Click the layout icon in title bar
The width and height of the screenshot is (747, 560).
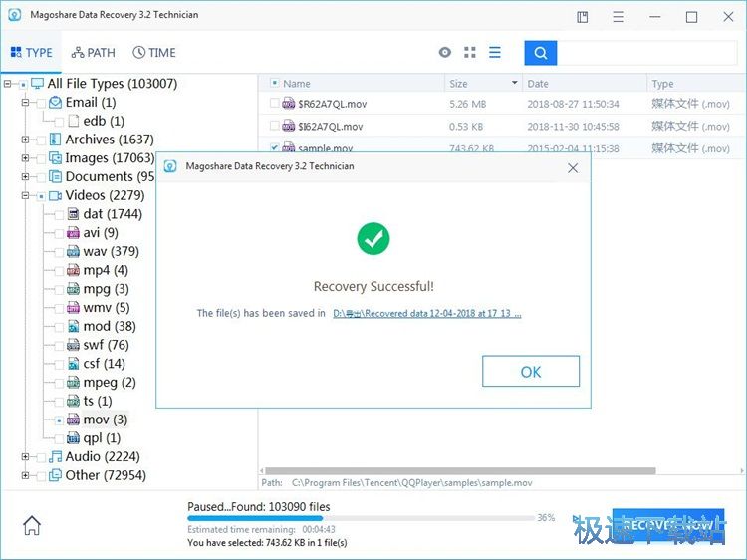coord(583,17)
